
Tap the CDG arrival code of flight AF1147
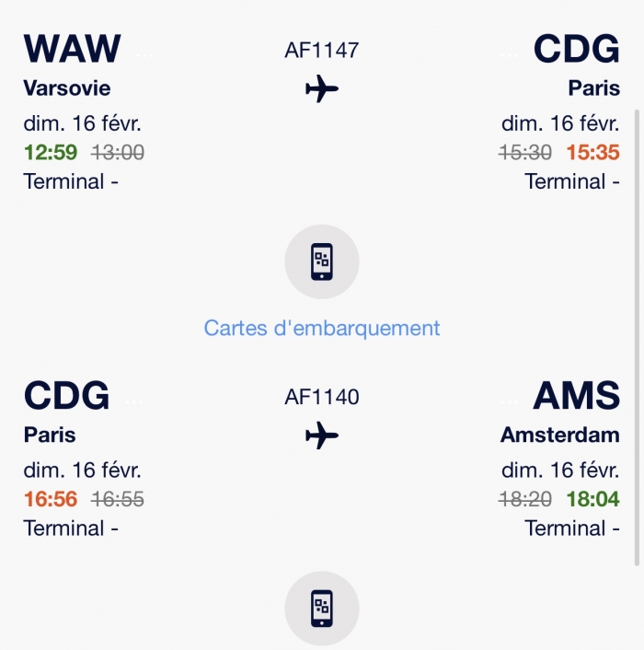577,49
